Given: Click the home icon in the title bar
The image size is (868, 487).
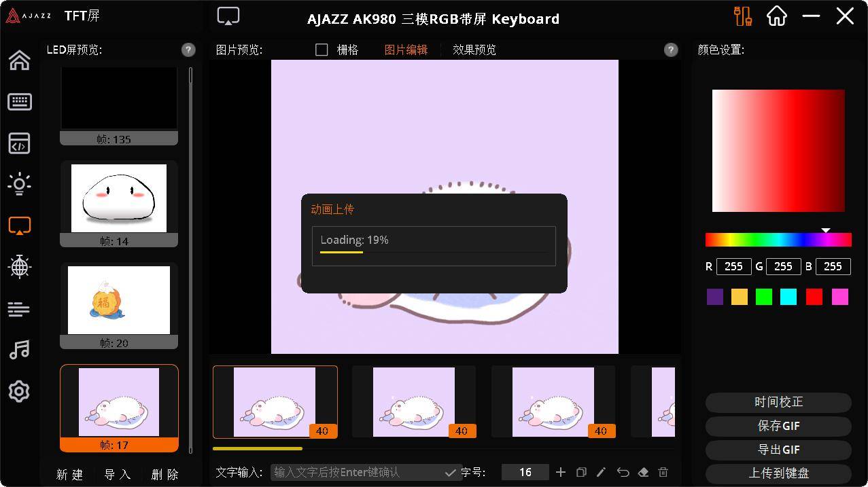Looking at the screenshot, I should [x=777, y=16].
